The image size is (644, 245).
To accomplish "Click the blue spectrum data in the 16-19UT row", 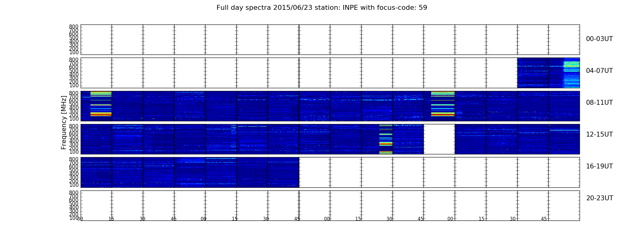I will click(x=190, y=172).
